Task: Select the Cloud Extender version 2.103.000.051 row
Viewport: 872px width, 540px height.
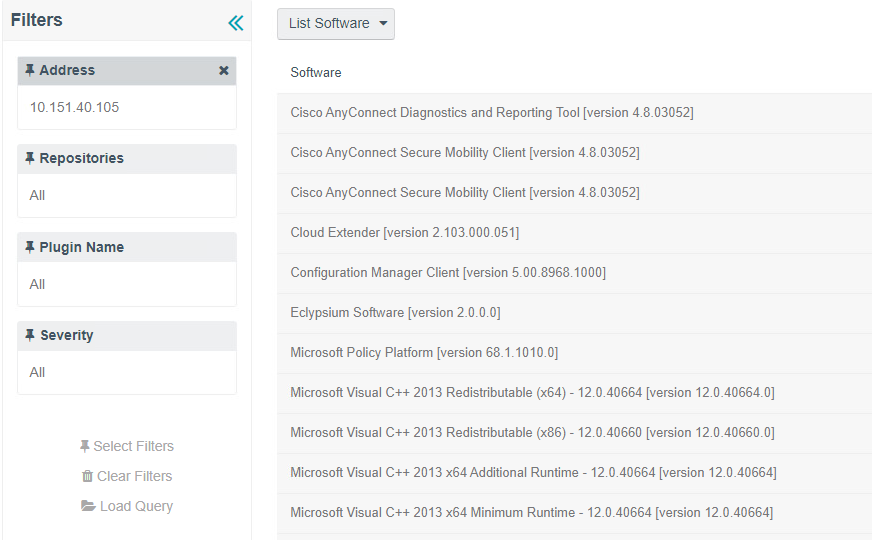Action: 574,233
